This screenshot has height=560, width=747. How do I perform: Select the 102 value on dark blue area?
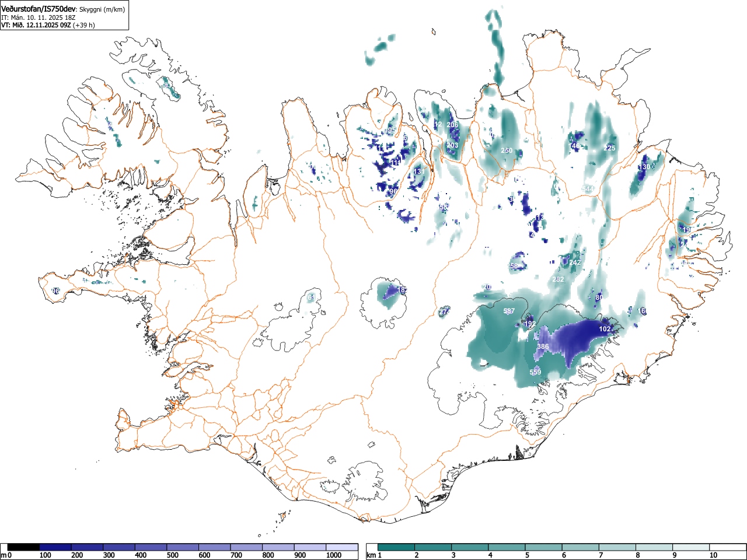tap(605, 329)
